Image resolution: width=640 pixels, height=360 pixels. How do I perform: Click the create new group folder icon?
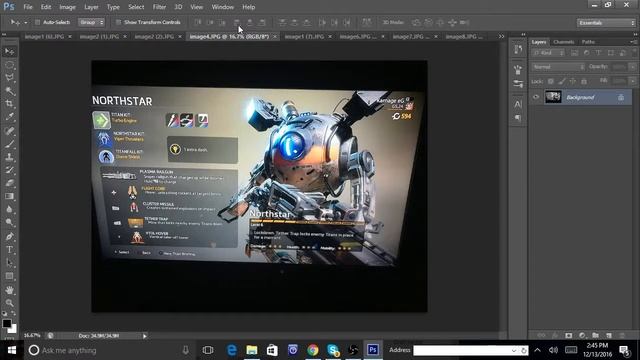(x=596, y=336)
